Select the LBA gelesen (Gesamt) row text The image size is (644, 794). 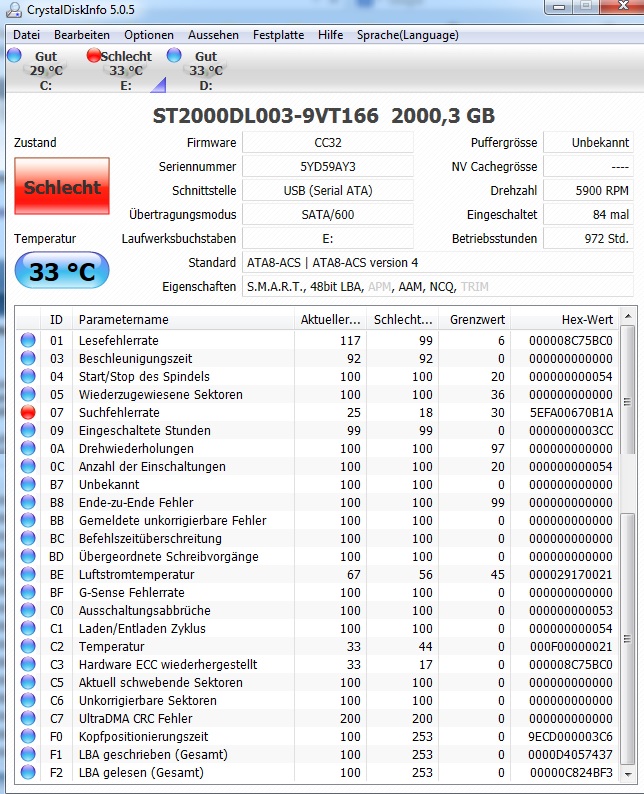pos(141,773)
